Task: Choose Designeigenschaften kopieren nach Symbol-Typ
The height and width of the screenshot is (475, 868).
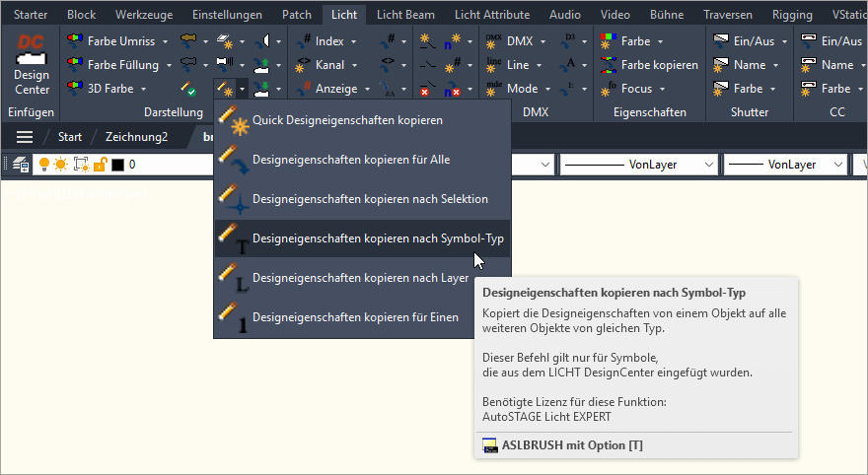Action: click(363, 238)
